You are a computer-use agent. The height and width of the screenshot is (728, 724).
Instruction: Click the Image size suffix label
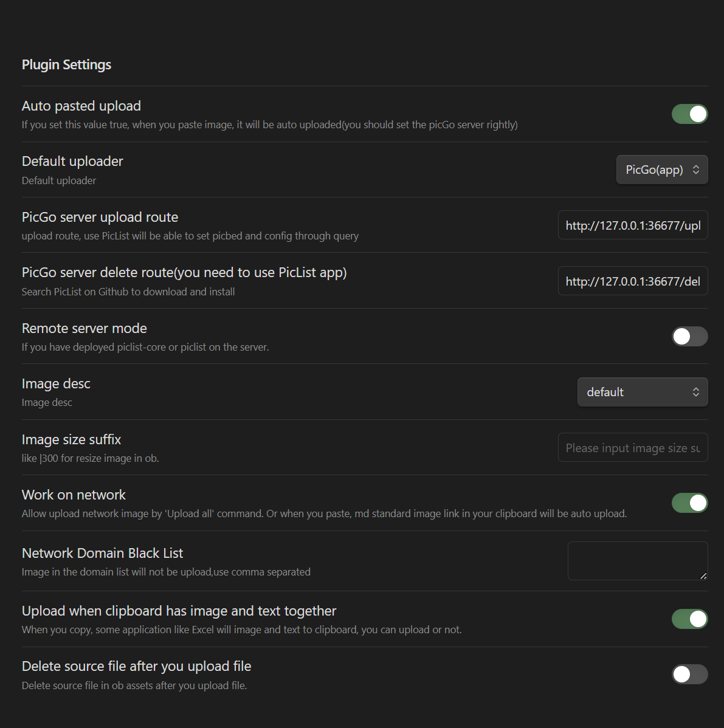(x=71, y=440)
